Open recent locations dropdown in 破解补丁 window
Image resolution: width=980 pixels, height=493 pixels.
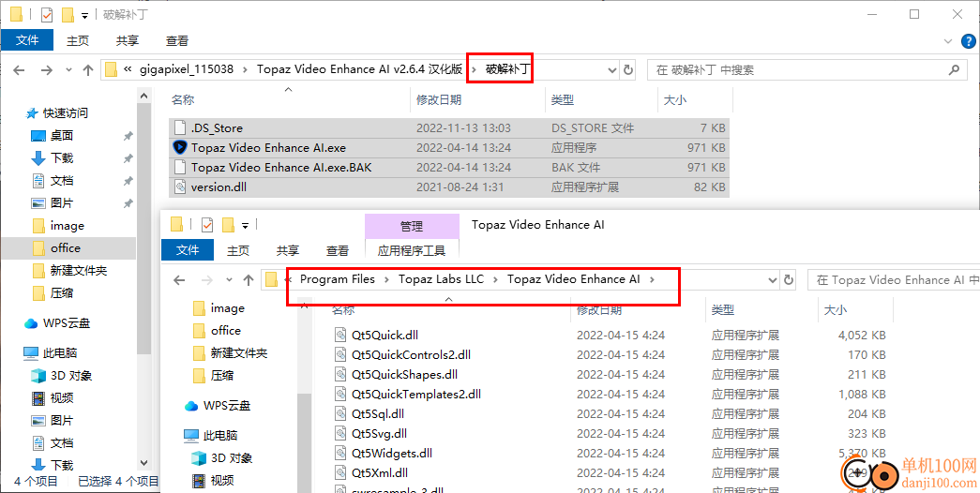click(67, 70)
